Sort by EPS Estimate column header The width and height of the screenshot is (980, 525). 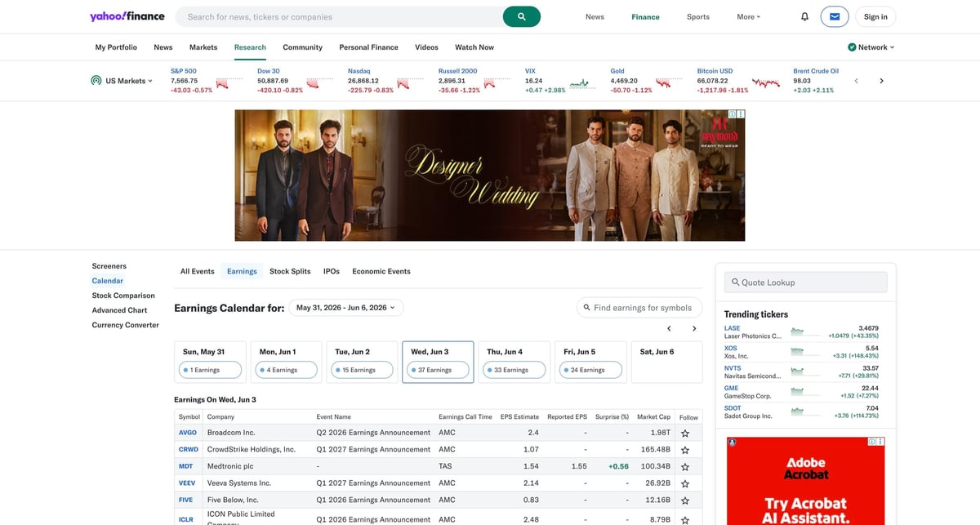point(519,416)
